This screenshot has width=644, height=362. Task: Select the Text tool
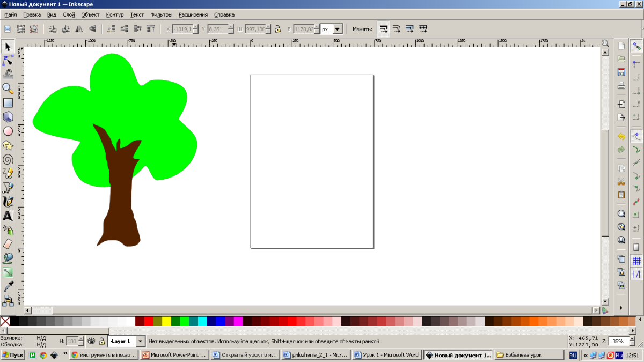(8, 216)
